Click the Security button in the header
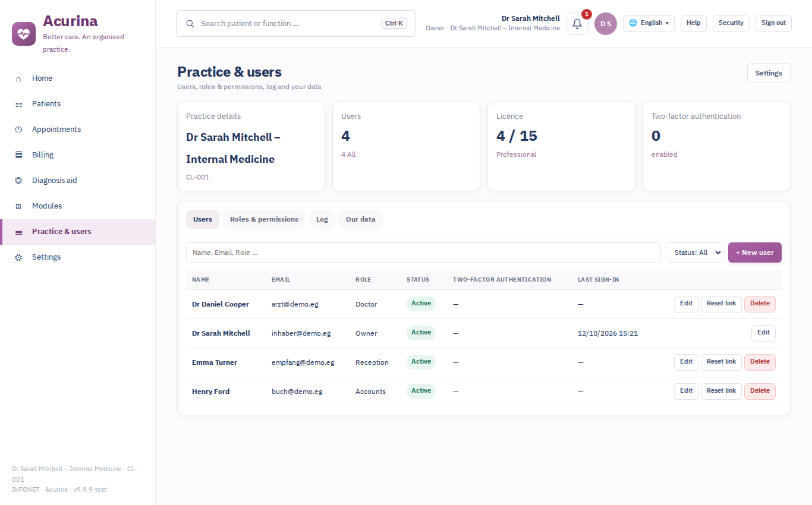The height and width of the screenshot is (505, 812). tap(731, 23)
